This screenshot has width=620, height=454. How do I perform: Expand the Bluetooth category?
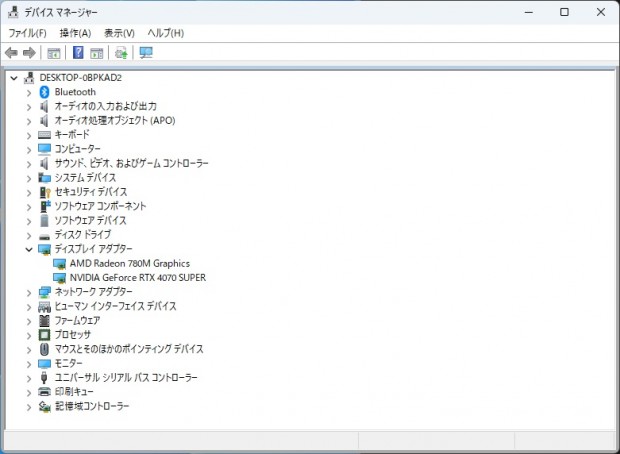tap(28, 93)
